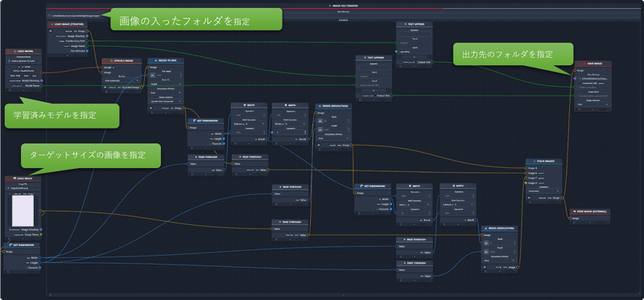
Task: Click the Model input handle on Upscale Image
Action: 102,68
